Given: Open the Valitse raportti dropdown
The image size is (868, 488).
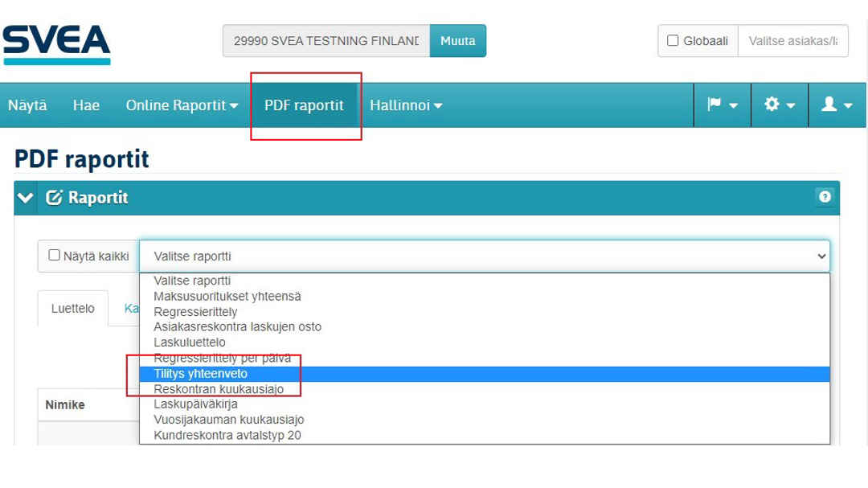Looking at the screenshot, I should pyautogui.click(x=485, y=256).
